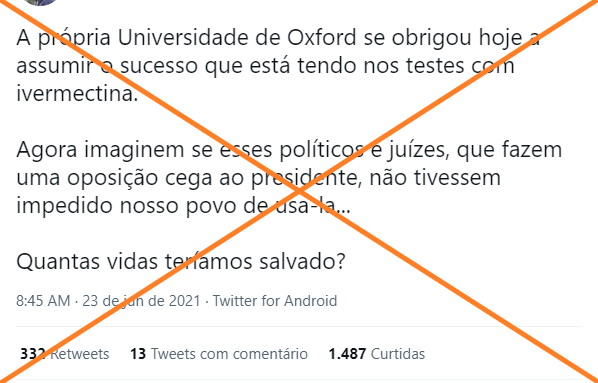Image resolution: width=598 pixels, height=383 pixels.
Task: Click the 23 de jun de 2021 date
Action: (141, 301)
